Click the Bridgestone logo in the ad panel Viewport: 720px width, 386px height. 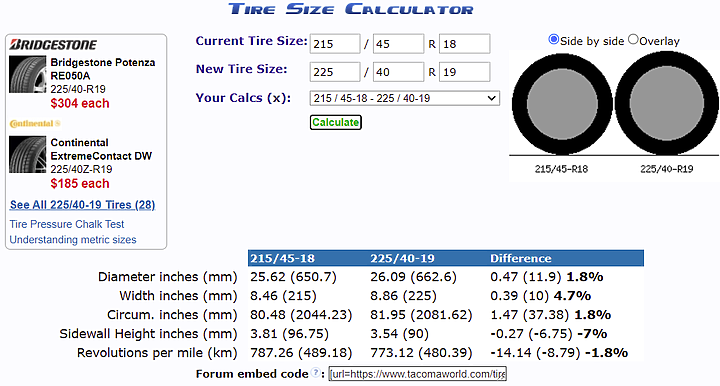coord(53,45)
